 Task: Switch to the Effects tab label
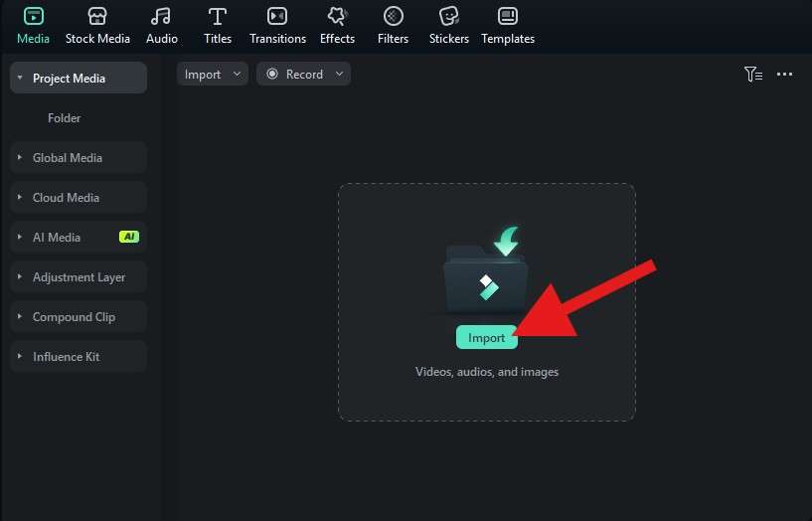337,39
